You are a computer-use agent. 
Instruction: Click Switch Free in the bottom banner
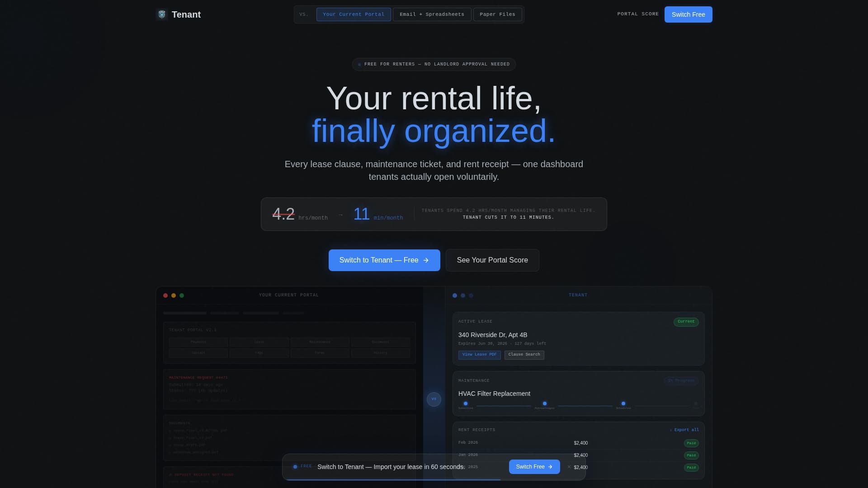(534, 467)
